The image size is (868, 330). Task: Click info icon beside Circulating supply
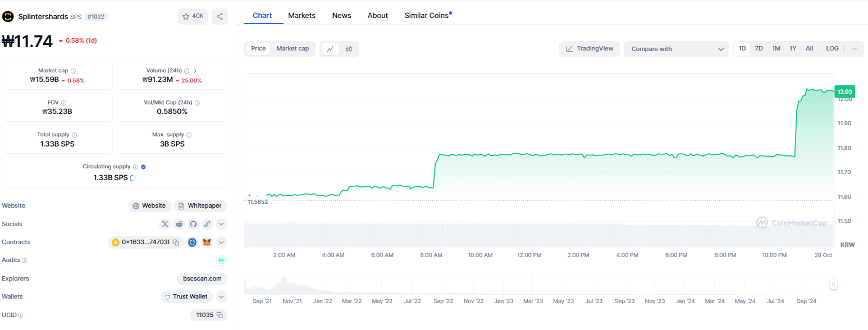[135, 167]
